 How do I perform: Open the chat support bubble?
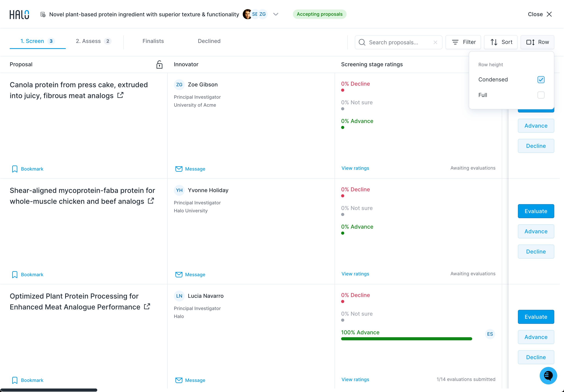pyautogui.click(x=548, y=375)
